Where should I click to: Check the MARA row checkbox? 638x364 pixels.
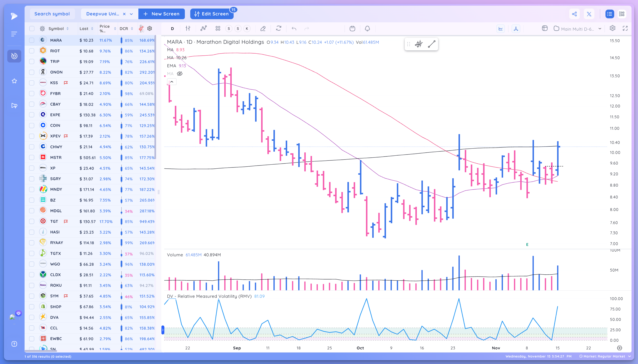pyautogui.click(x=32, y=40)
